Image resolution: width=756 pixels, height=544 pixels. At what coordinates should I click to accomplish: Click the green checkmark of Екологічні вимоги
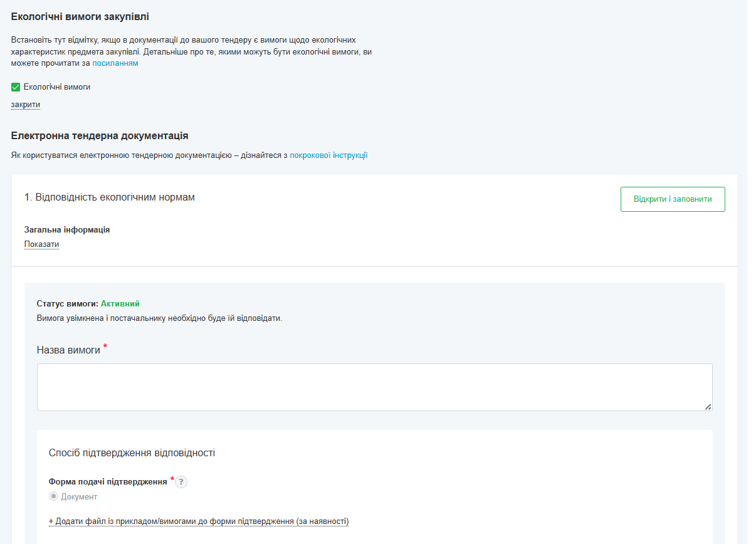[x=15, y=86]
